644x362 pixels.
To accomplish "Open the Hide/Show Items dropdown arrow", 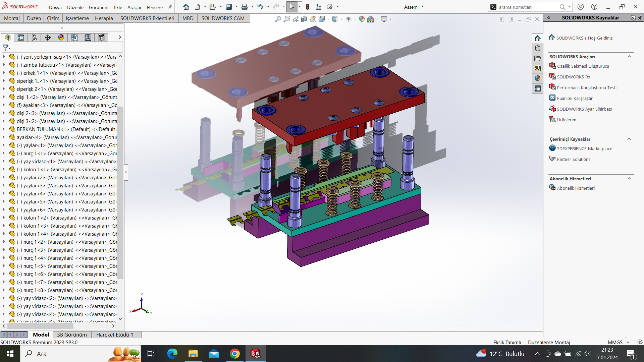I will click(355, 19).
